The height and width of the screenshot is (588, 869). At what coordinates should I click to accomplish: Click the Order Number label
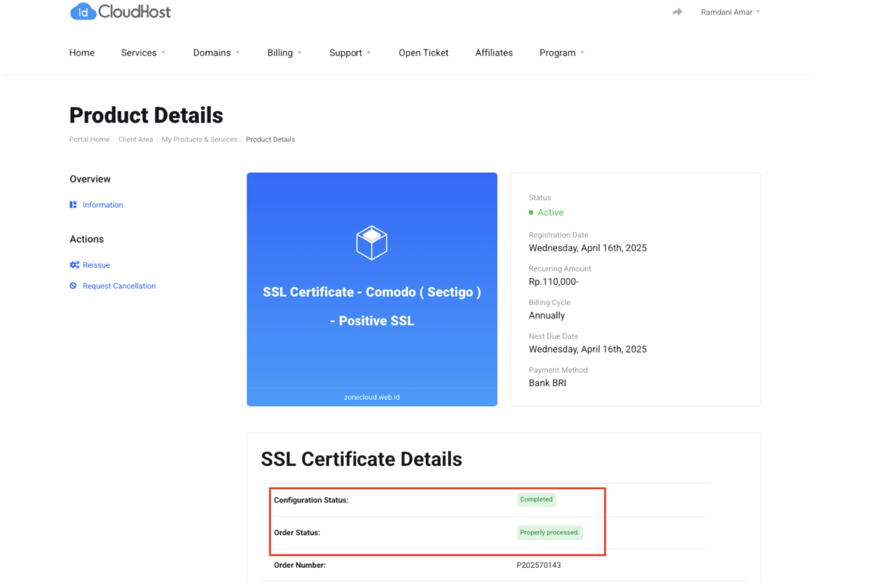click(x=300, y=565)
